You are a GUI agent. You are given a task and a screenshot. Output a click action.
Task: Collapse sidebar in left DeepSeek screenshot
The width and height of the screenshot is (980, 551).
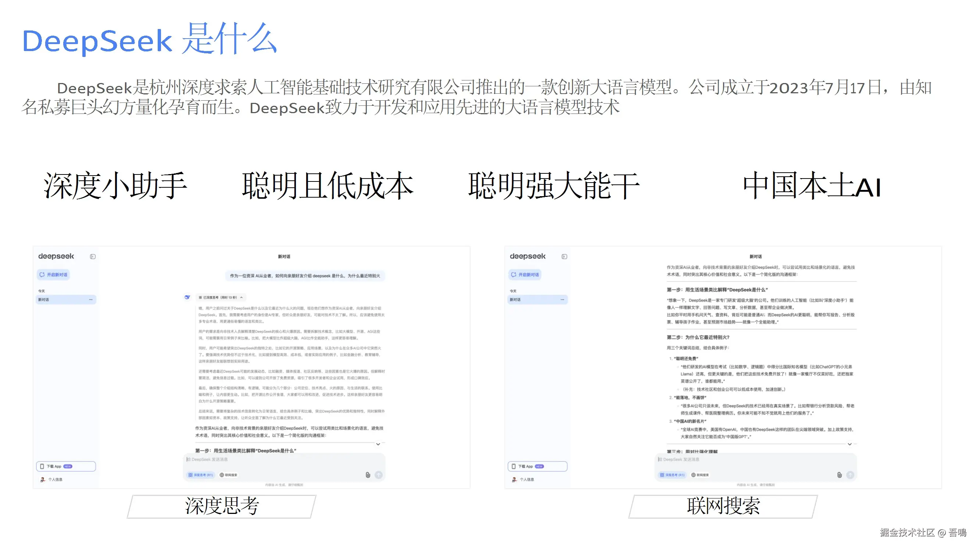coord(92,257)
